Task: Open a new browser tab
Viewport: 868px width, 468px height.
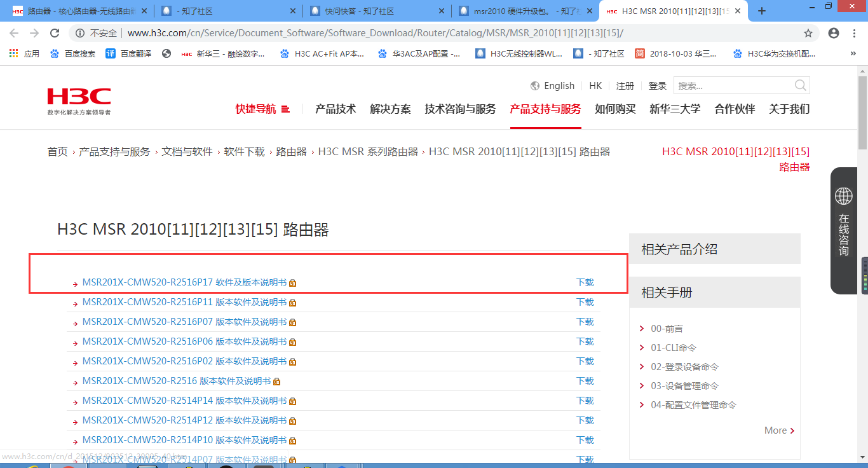Action: [762, 11]
